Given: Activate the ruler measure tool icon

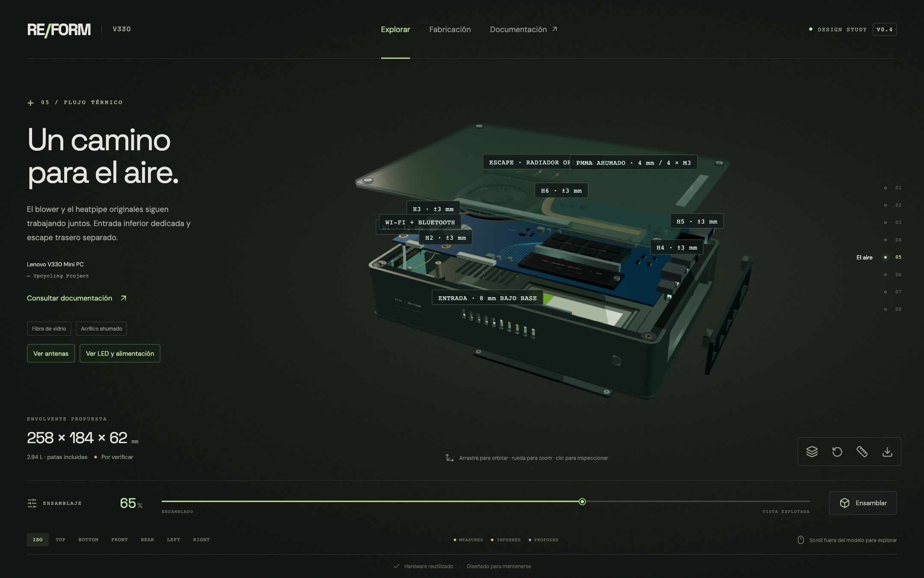Looking at the screenshot, I should [x=862, y=451].
